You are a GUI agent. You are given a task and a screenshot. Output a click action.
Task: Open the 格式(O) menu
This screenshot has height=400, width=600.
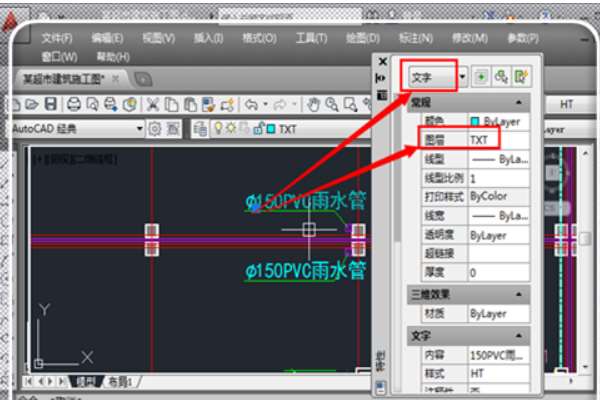tap(259, 38)
